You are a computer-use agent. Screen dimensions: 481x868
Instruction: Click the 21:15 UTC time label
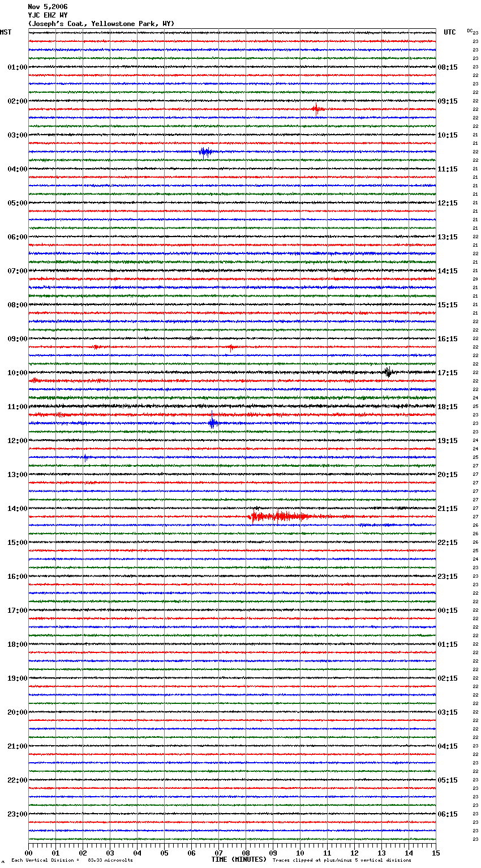click(x=448, y=509)
